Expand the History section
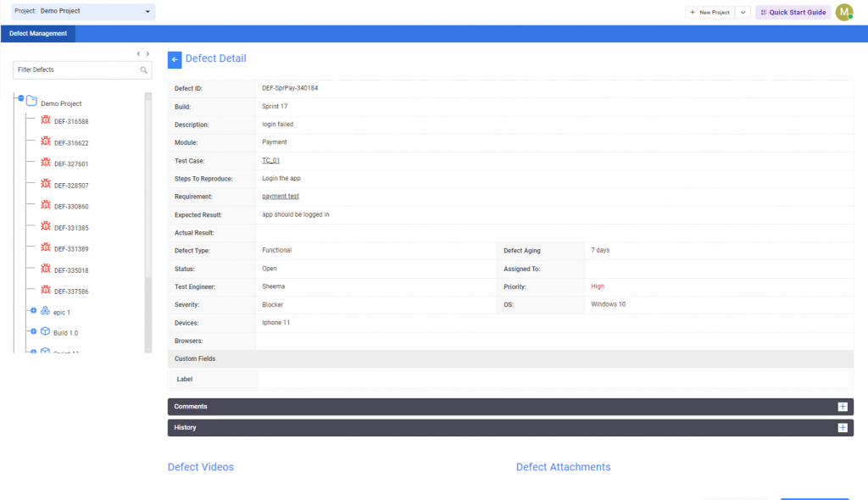 click(843, 427)
